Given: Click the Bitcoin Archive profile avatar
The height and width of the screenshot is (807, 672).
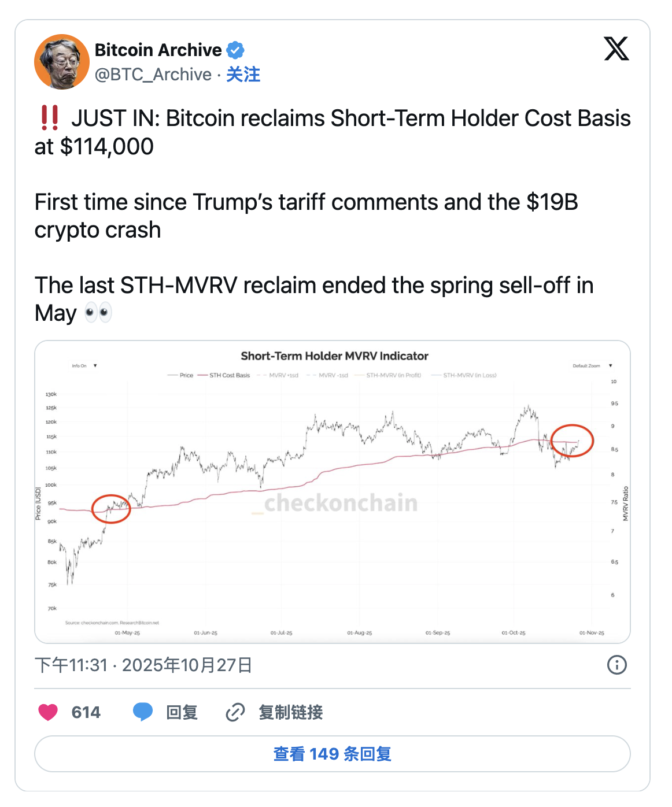Looking at the screenshot, I should click(61, 62).
